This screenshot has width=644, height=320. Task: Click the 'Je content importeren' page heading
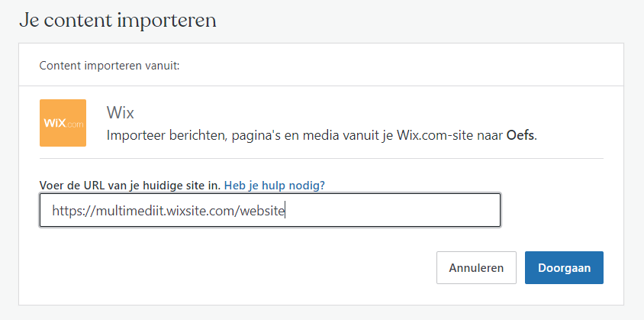pos(118,20)
